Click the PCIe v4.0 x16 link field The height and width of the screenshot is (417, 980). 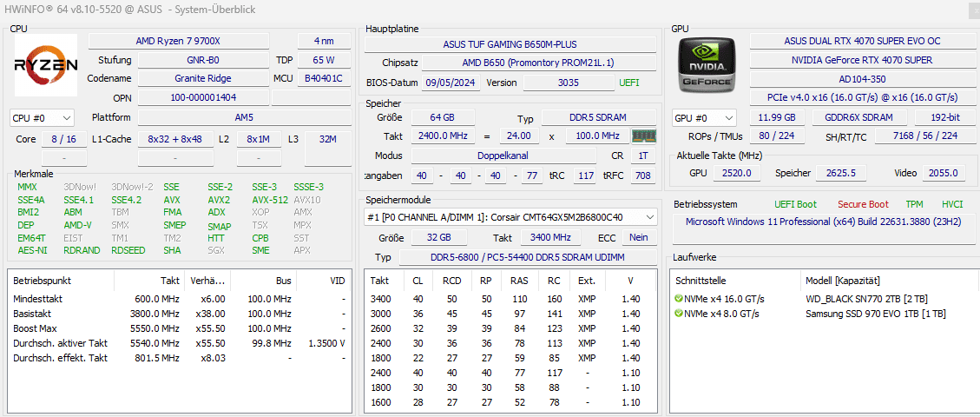click(862, 97)
